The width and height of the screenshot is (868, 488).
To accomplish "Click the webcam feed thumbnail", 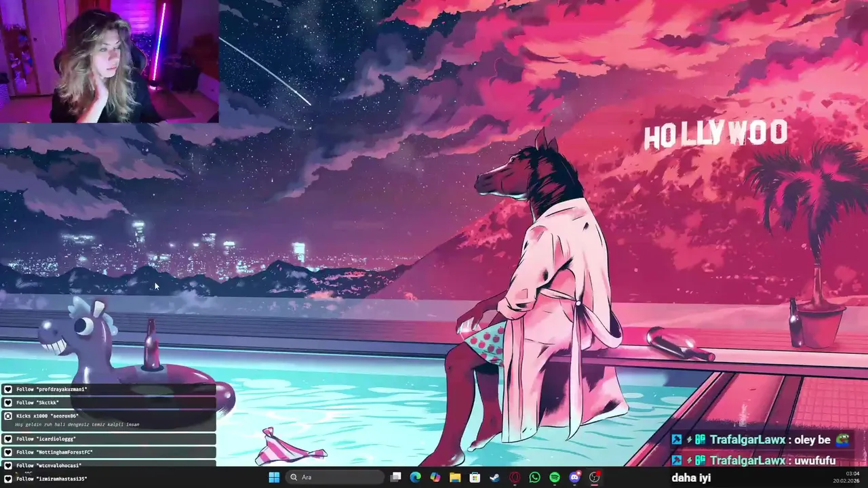I will [x=109, y=61].
